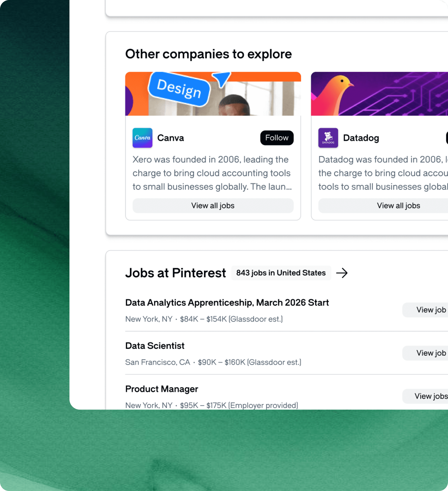This screenshot has height=491, width=448.
Task: Open the Data Analytics Apprenticeship listing
Action: 227,303
